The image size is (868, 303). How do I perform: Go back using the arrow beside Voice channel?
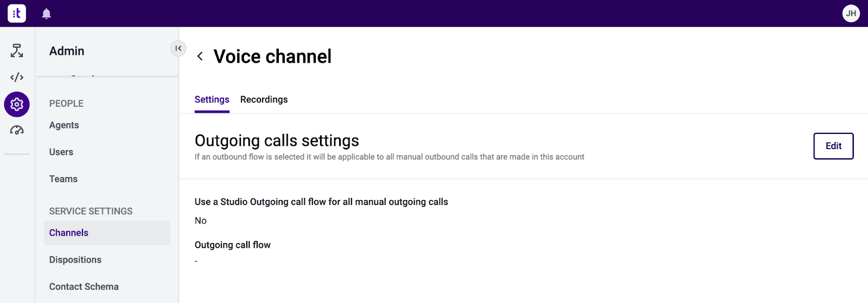[x=200, y=56]
